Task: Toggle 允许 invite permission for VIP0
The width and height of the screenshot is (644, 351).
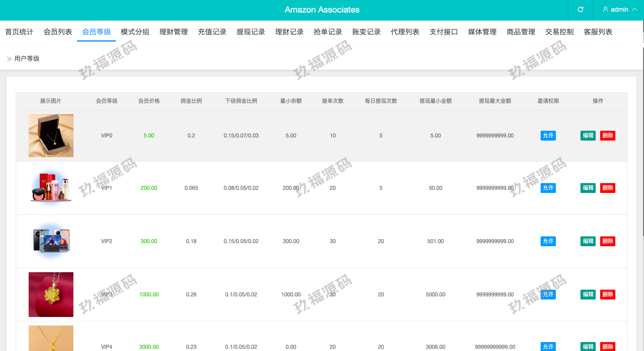Action: click(548, 136)
